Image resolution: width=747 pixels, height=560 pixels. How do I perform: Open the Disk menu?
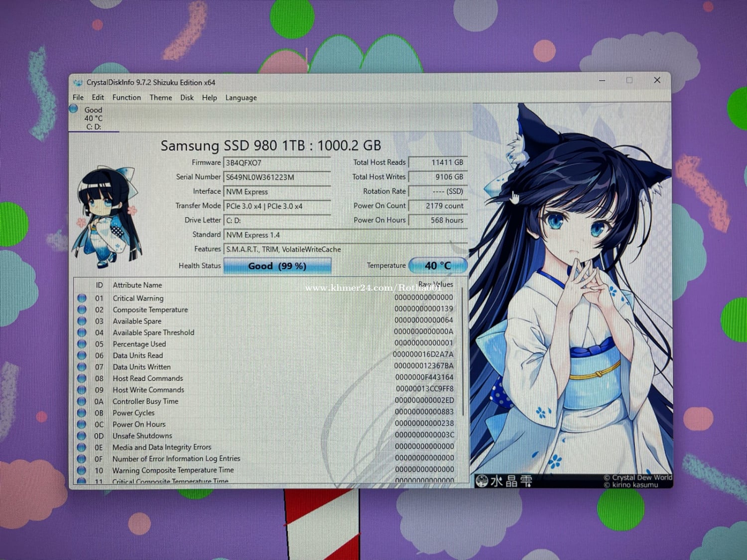(x=187, y=98)
